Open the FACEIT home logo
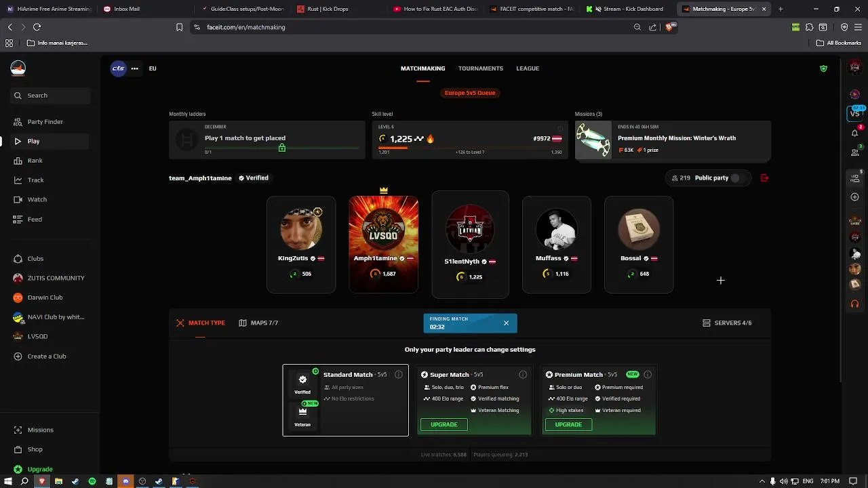Screen dimensions: 868x488 tap(18, 68)
